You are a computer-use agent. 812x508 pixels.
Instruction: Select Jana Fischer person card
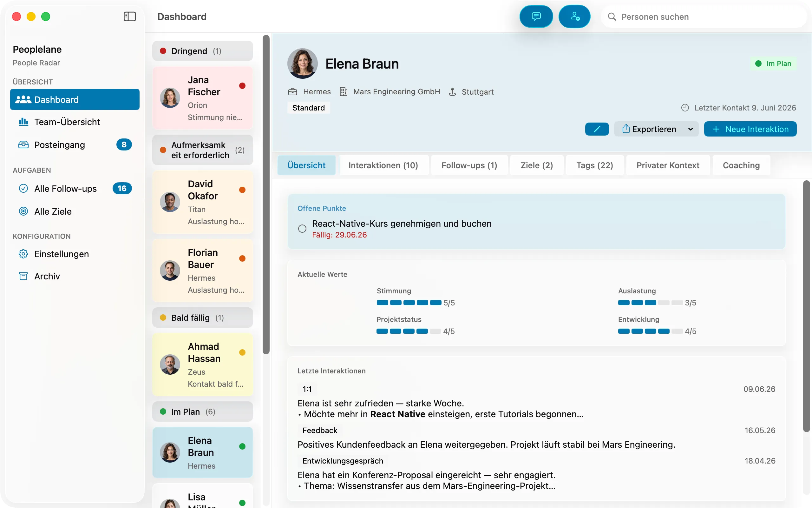pyautogui.click(x=202, y=98)
